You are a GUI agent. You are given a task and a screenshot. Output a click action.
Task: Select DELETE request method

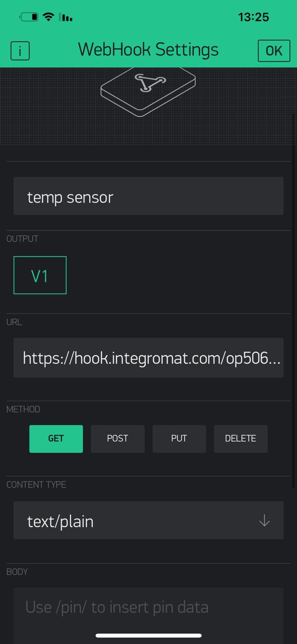coord(240,439)
